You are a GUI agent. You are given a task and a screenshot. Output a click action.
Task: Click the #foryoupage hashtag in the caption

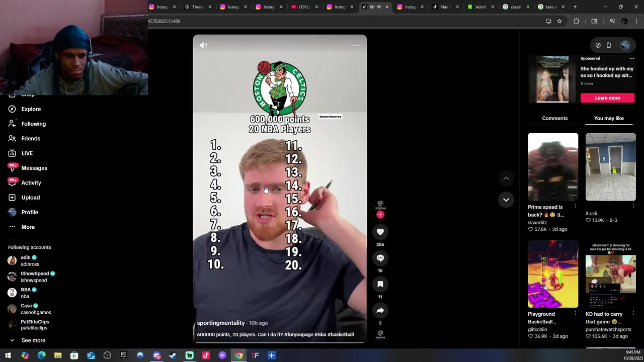click(298, 334)
